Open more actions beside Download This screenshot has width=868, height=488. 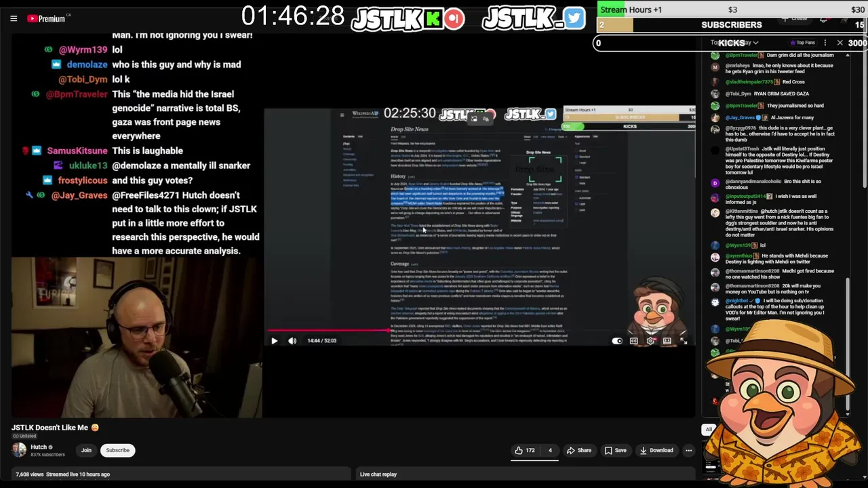(x=688, y=450)
